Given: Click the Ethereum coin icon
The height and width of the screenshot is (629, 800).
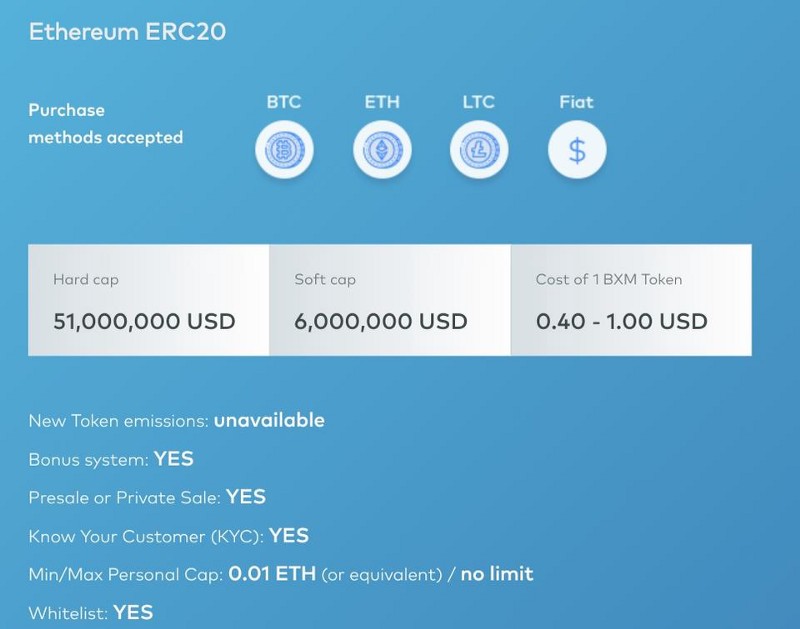Looking at the screenshot, I should click(x=382, y=149).
